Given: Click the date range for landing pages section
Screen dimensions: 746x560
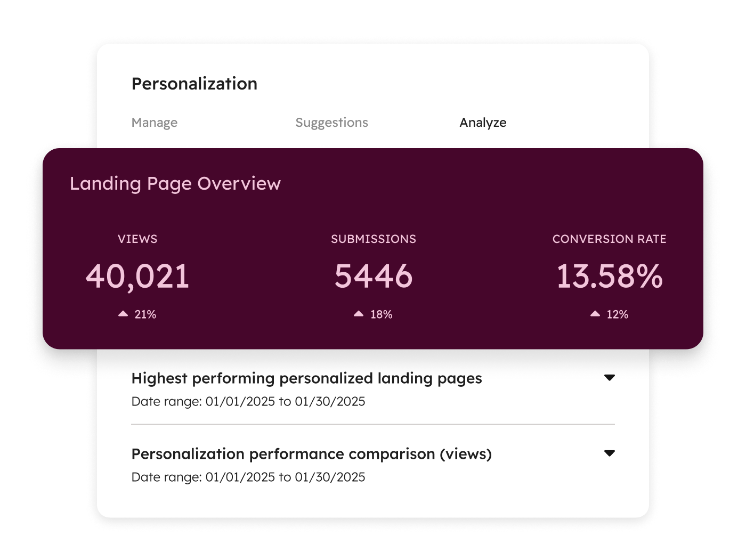Looking at the screenshot, I should pyautogui.click(x=248, y=402).
